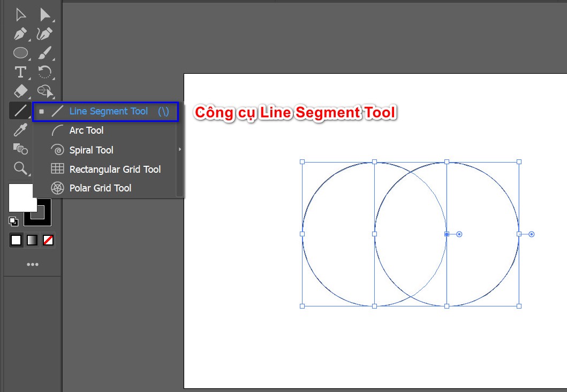Select the Type tool

coord(20,72)
